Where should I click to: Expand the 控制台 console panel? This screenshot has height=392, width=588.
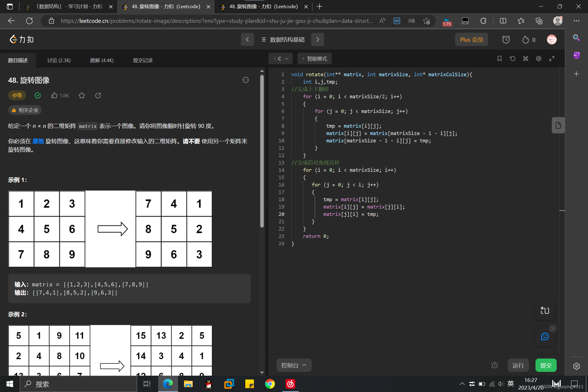coord(294,365)
